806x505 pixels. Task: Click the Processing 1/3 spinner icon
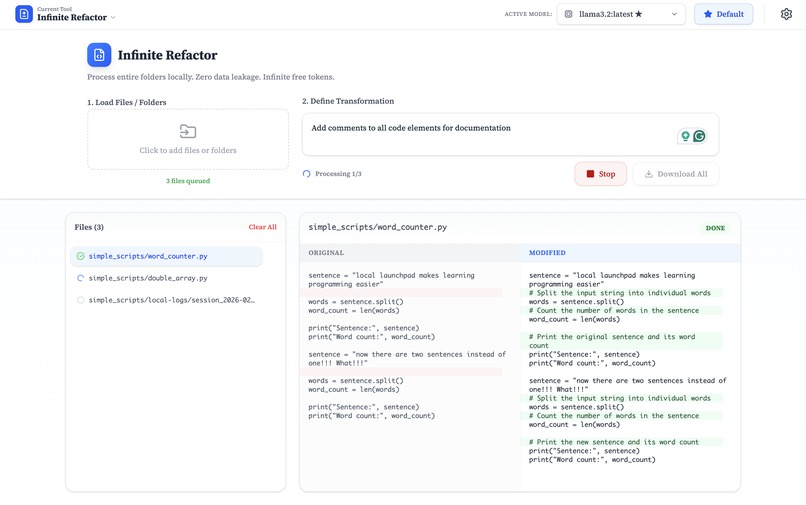306,174
